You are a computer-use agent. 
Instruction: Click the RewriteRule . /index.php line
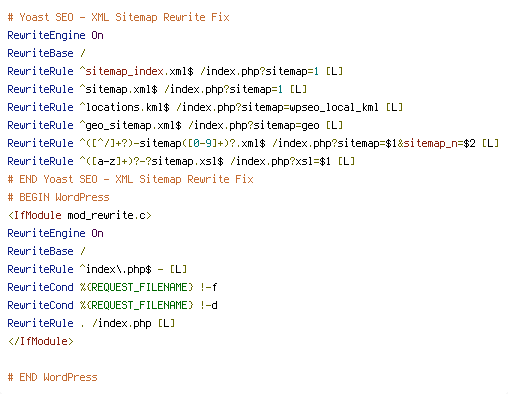click(x=91, y=323)
